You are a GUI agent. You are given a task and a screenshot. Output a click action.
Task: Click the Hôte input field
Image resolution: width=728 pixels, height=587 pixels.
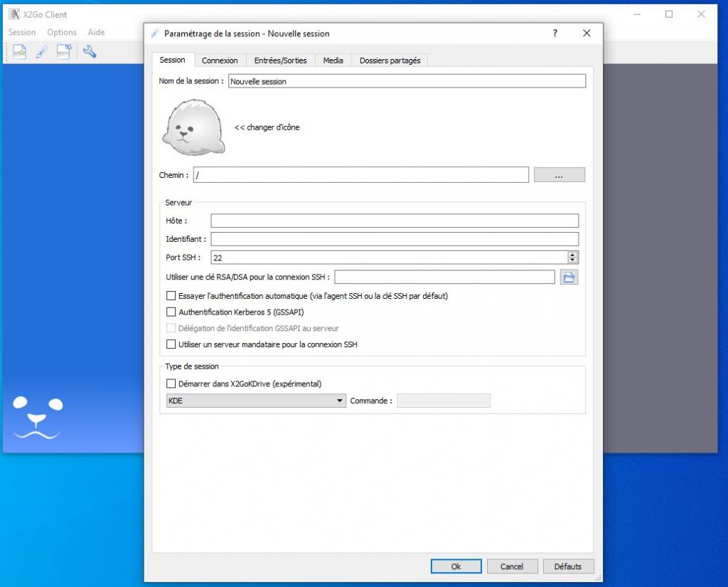(x=395, y=221)
